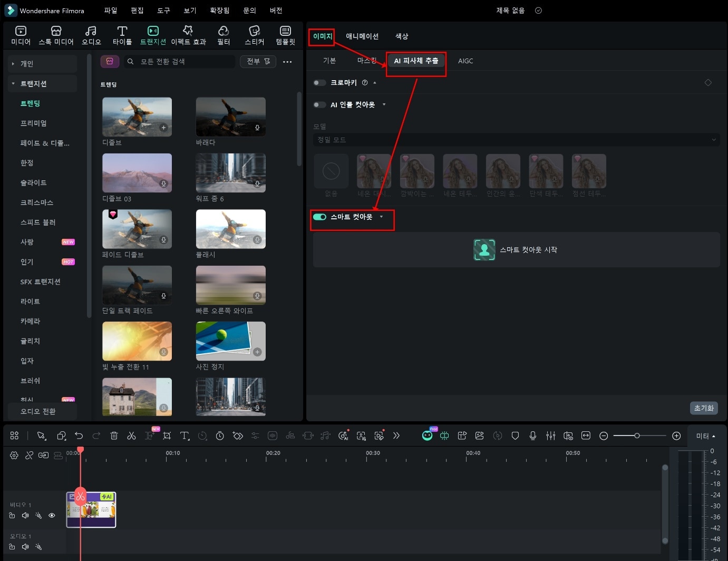Enable the AI 인물 컷아웃 toggle
This screenshot has height=561, width=728.
(x=319, y=105)
